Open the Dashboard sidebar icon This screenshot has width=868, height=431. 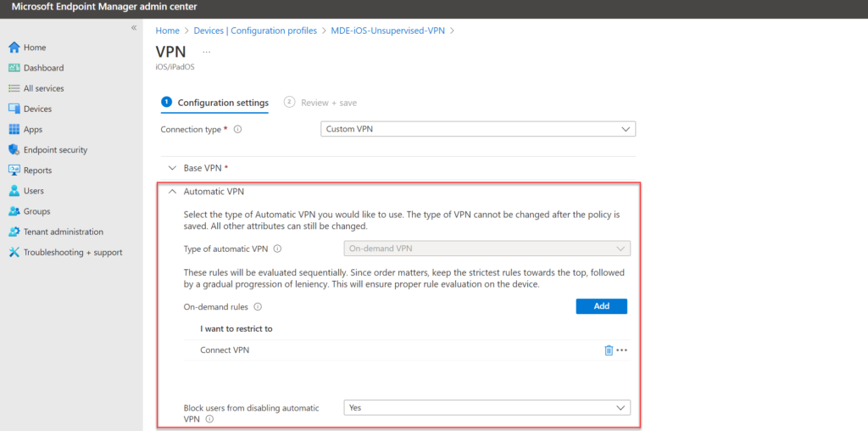[x=14, y=68]
